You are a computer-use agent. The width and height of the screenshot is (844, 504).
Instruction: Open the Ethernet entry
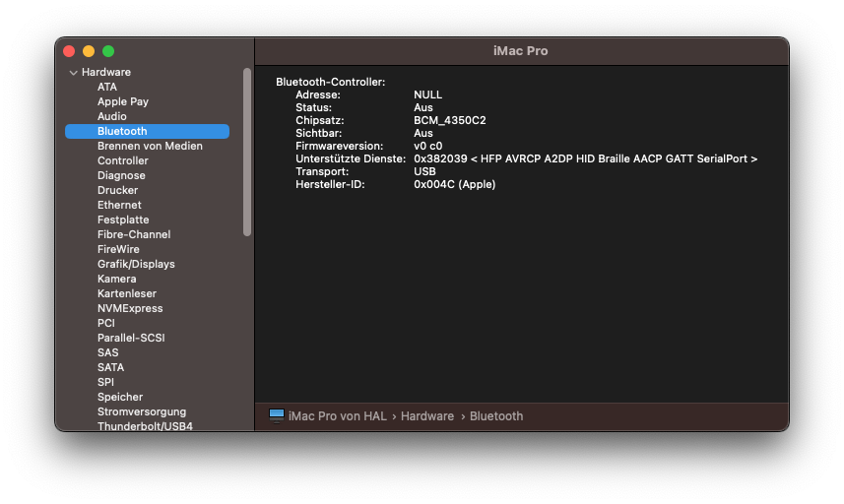[x=119, y=205]
